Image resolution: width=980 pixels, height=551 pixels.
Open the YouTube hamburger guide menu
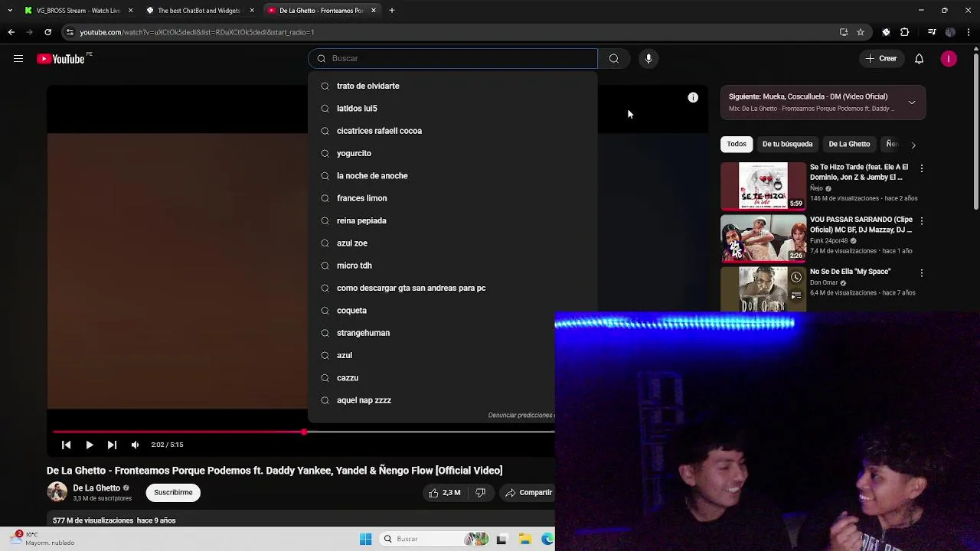(18, 59)
